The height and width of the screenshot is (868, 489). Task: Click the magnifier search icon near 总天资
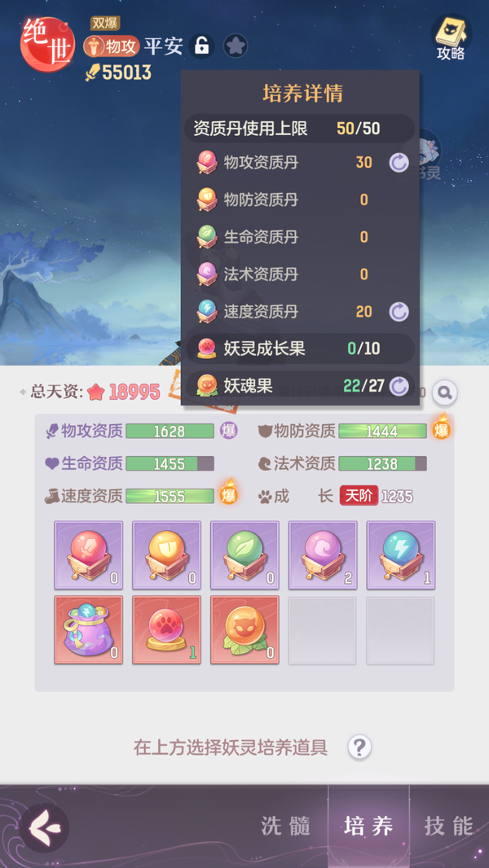[445, 392]
